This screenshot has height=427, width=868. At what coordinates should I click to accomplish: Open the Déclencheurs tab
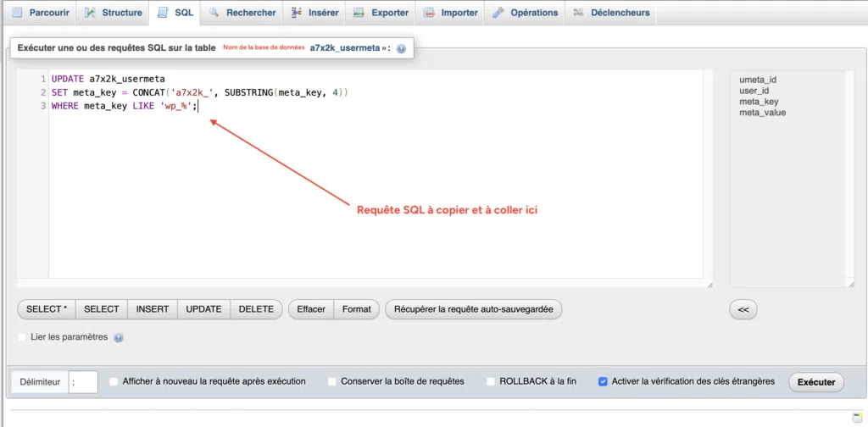pos(610,12)
